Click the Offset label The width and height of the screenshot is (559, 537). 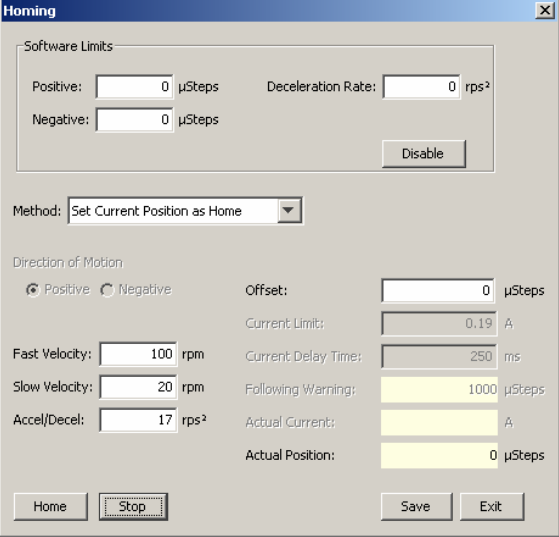coord(266,291)
